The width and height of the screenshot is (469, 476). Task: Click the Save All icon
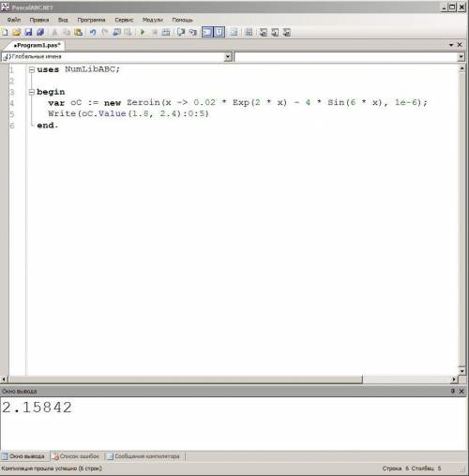(40, 32)
